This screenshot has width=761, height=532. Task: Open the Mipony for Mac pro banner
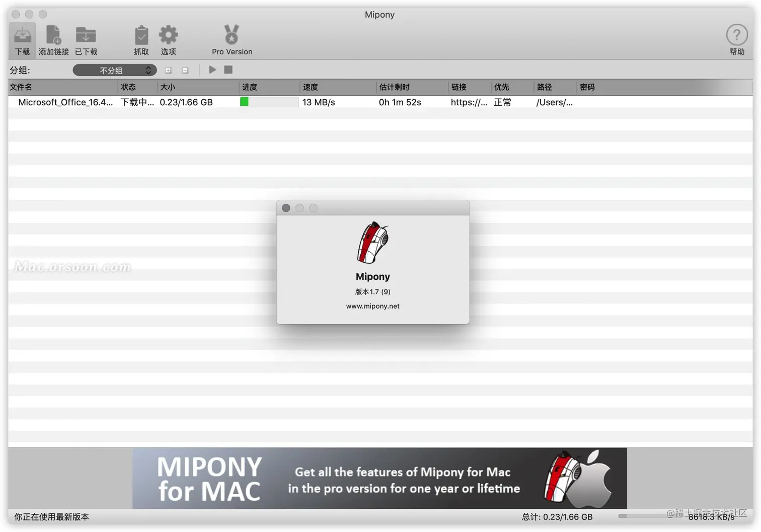[379, 478]
